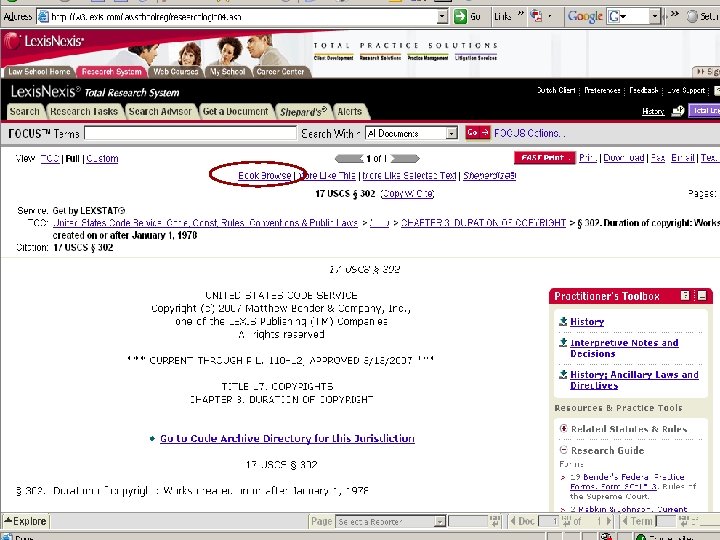Jump to History; Ancillary Laws and Directives

click(634, 380)
